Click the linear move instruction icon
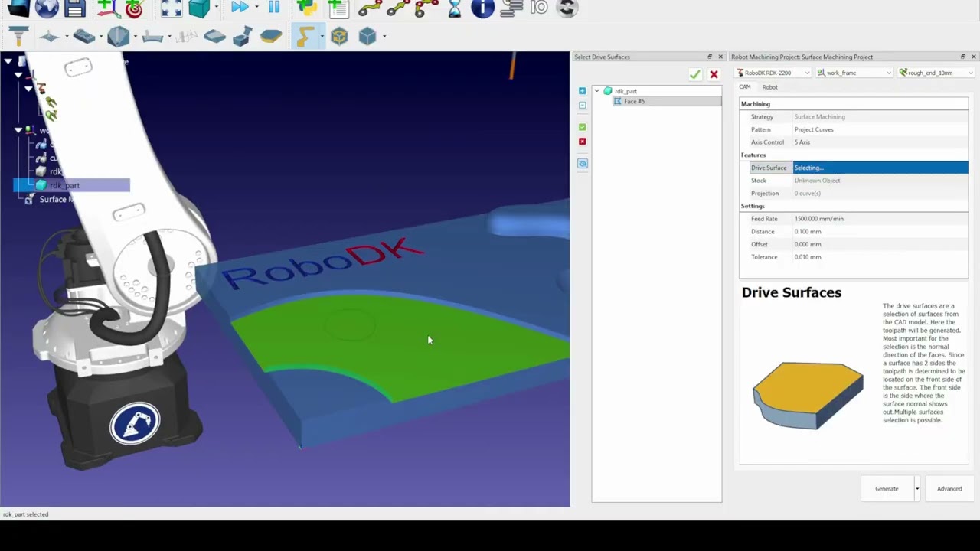The image size is (980, 551). [x=397, y=8]
